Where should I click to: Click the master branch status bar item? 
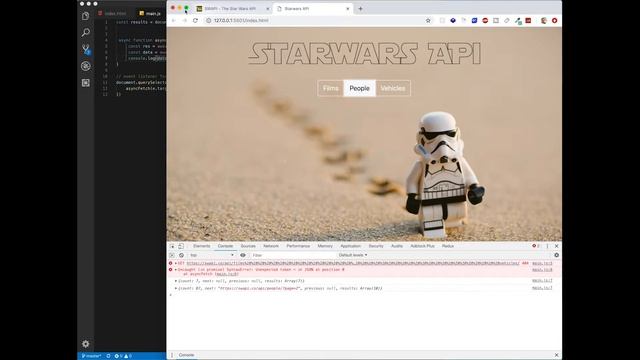91,356
